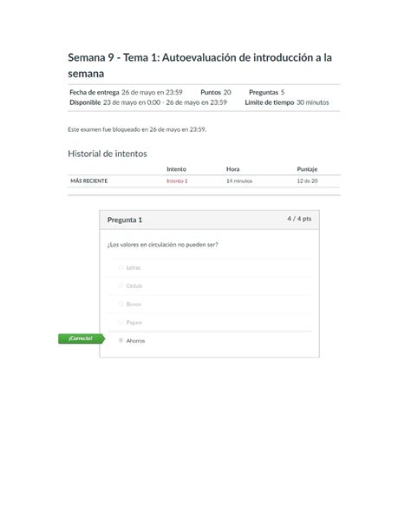Click the Historial de intentos heading
411x532 pixels.
tap(108, 154)
